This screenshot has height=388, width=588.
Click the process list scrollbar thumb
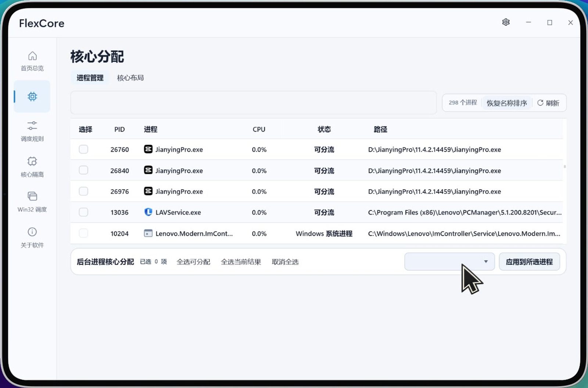(x=565, y=166)
